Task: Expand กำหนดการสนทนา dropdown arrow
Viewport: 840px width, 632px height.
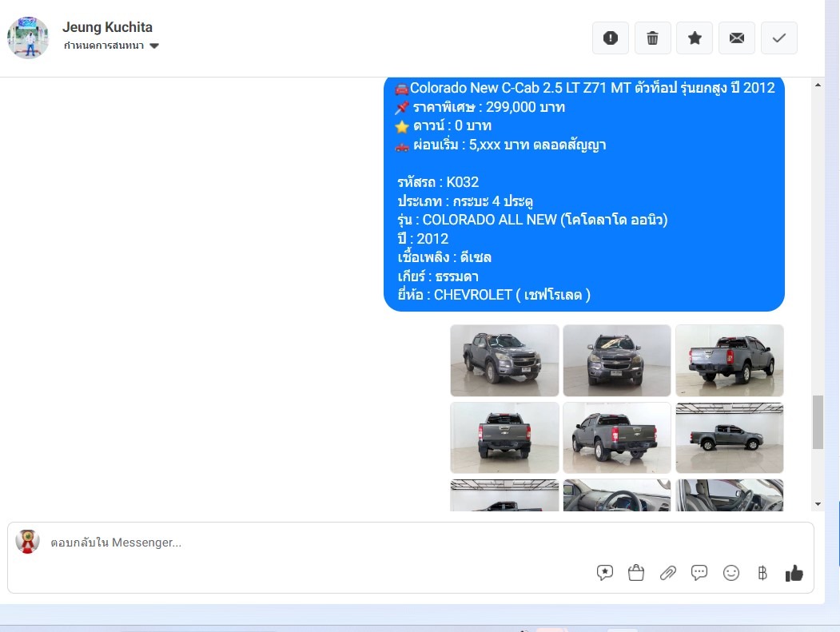Action: pos(154,46)
